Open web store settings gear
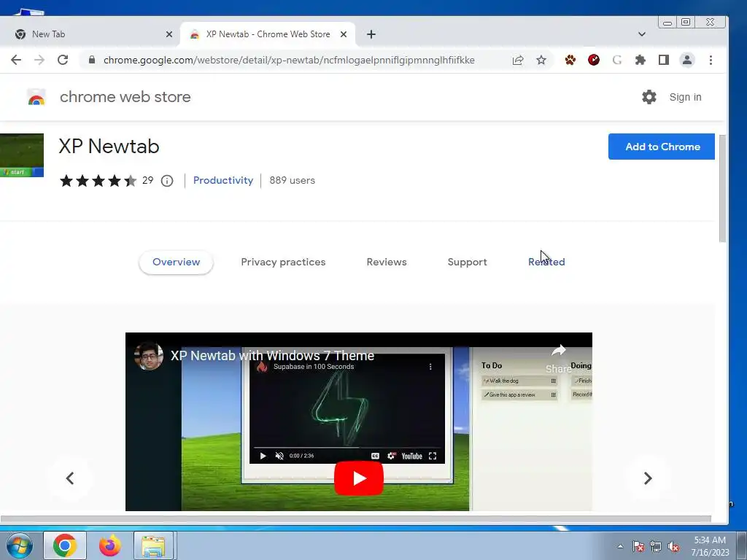The width and height of the screenshot is (747, 560). [x=649, y=97]
